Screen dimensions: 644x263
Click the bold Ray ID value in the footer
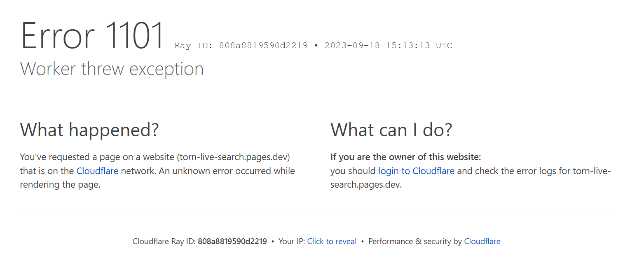(232, 242)
